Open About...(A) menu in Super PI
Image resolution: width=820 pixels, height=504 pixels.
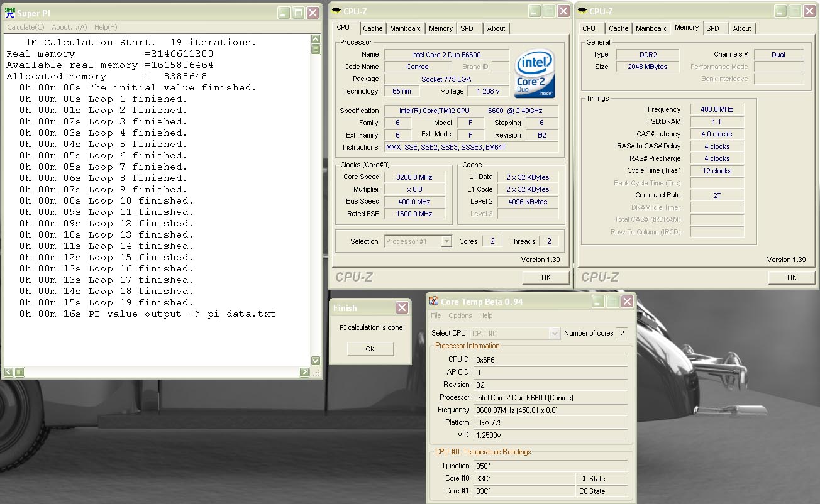(x=69, y=27)
